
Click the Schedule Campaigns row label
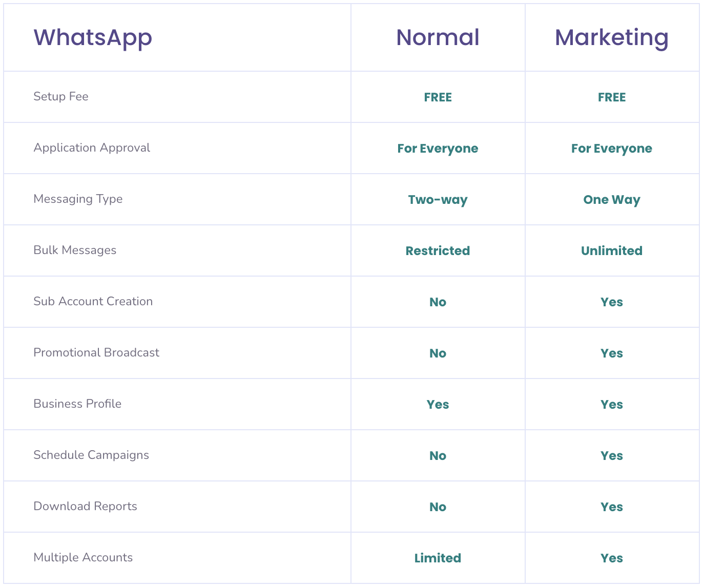point(91,455)
